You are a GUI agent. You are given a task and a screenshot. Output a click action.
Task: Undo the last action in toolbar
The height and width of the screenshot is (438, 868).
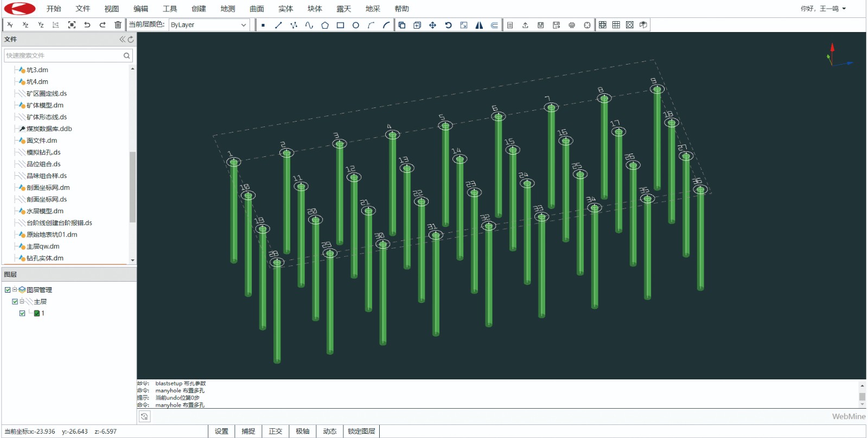[87, 25]
